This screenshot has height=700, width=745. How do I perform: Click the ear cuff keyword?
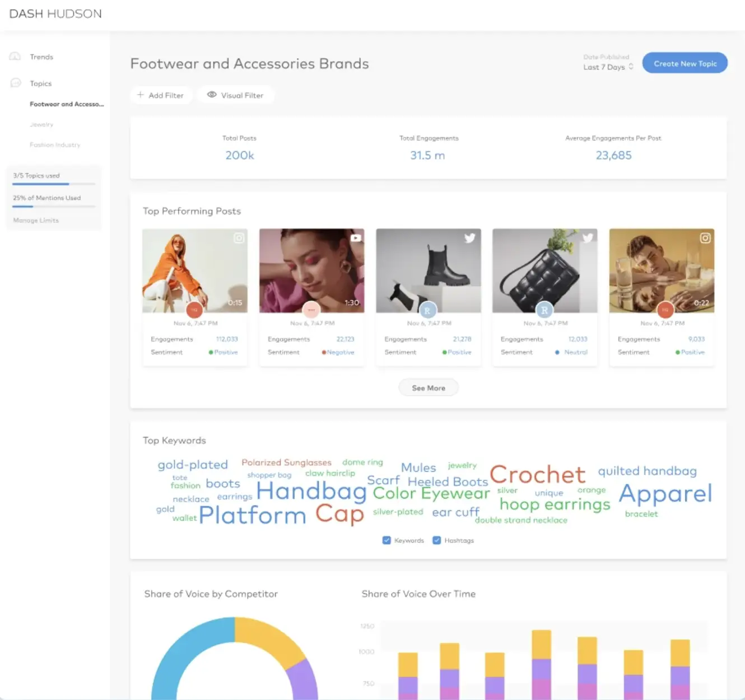pos(455,512)
